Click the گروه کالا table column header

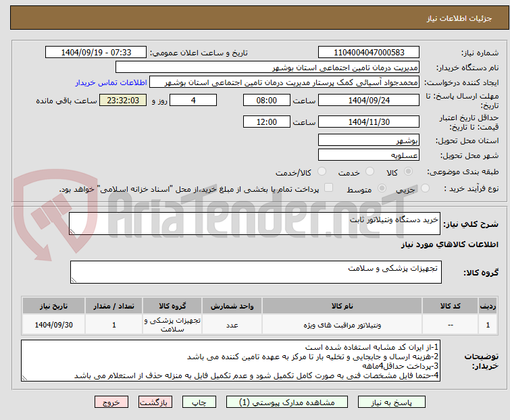(172, 306)
